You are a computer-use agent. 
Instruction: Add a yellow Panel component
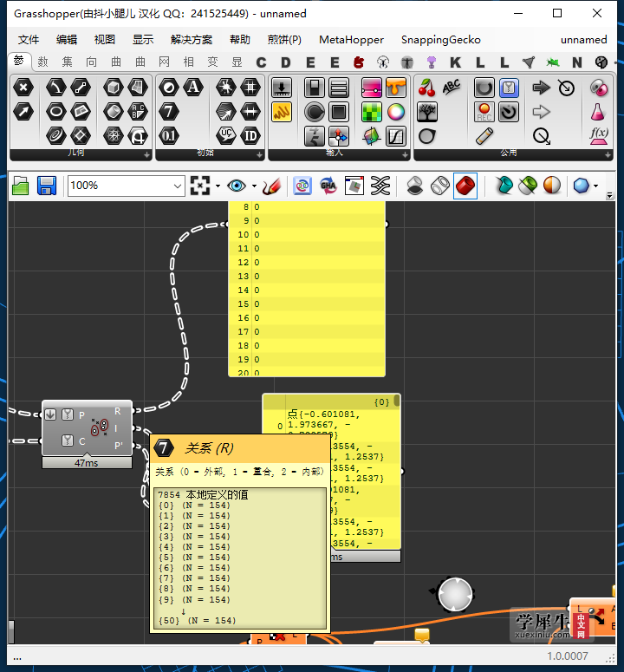click(282, 112)
